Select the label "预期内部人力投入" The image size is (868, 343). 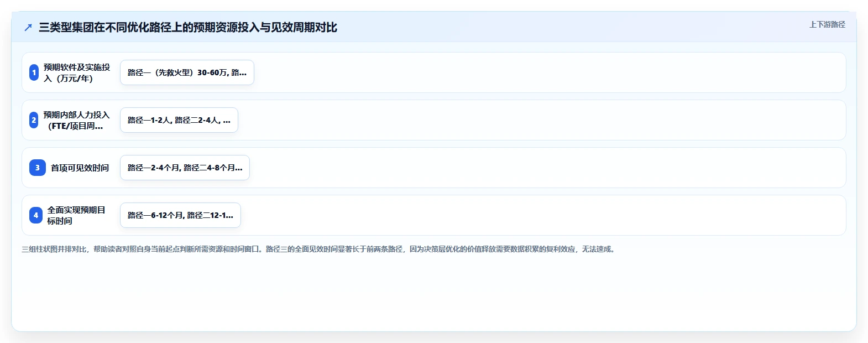[x=77, y=120]
